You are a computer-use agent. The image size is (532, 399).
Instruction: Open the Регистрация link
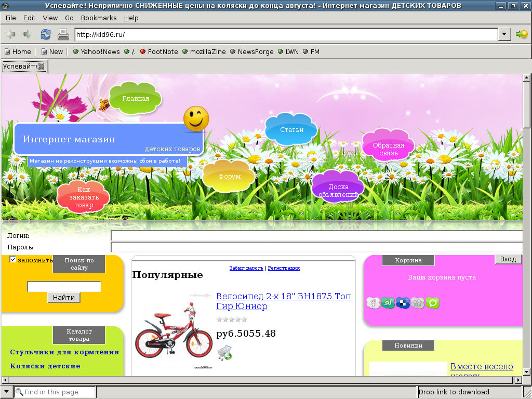click(284, 268)
